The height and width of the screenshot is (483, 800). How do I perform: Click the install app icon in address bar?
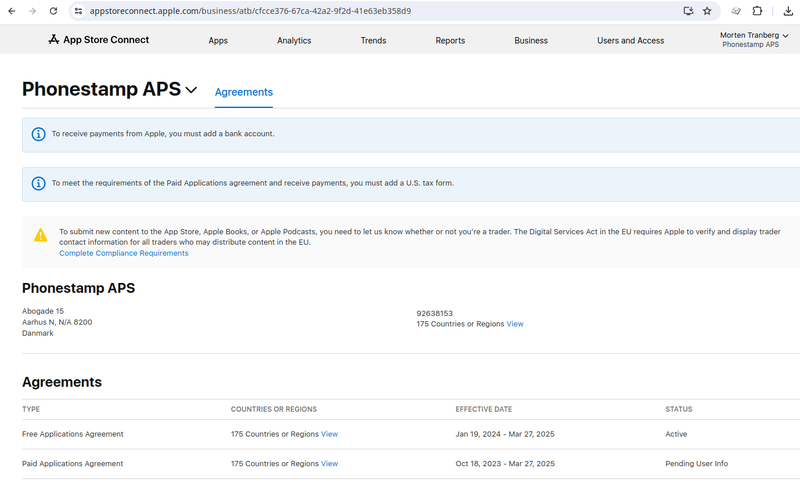point(688,11)
